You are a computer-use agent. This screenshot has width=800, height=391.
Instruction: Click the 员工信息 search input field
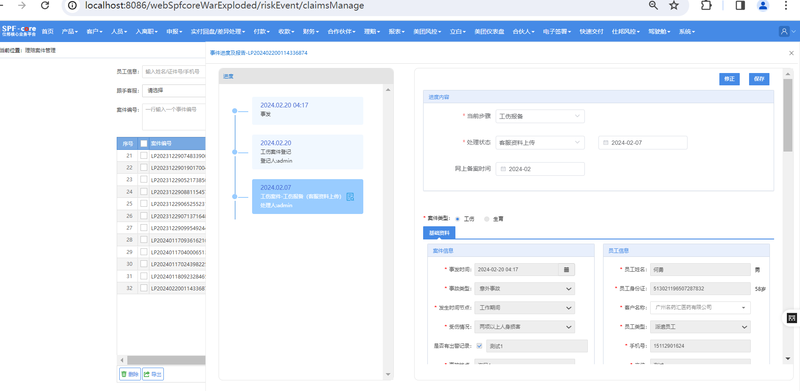coord(173,72)
